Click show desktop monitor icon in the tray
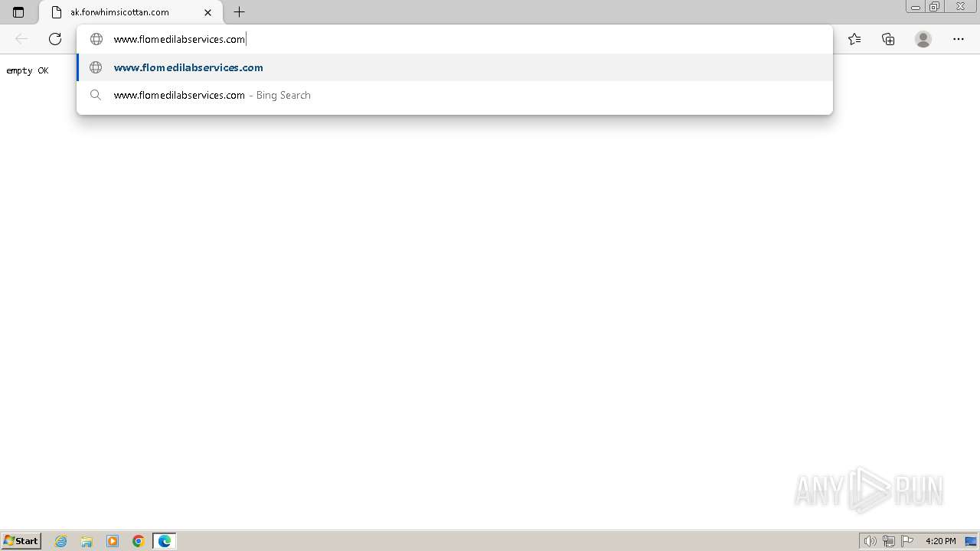This screenshot has width=980, height=551. click(x=971, y=541)
